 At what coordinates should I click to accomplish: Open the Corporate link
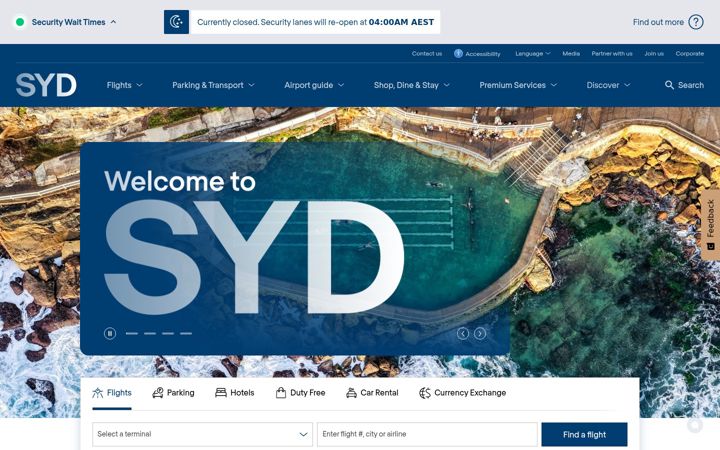tap(689, 53)
